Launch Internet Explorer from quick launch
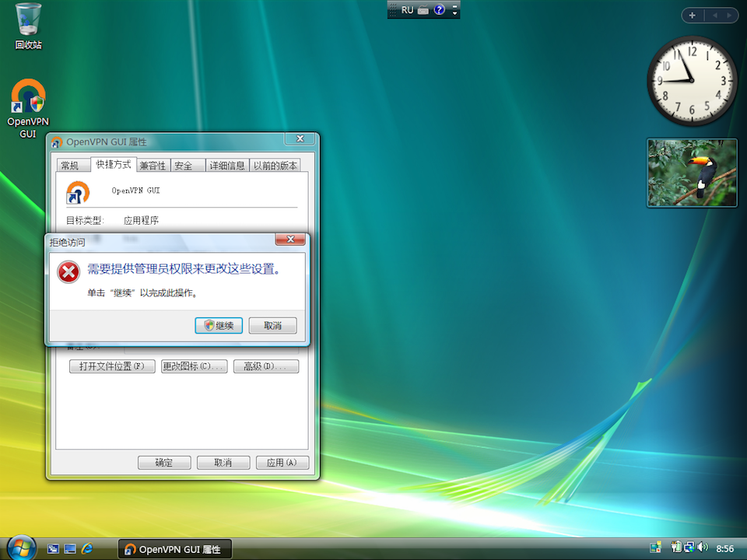Viewport: 747px width, 560px height. point(87,549)
